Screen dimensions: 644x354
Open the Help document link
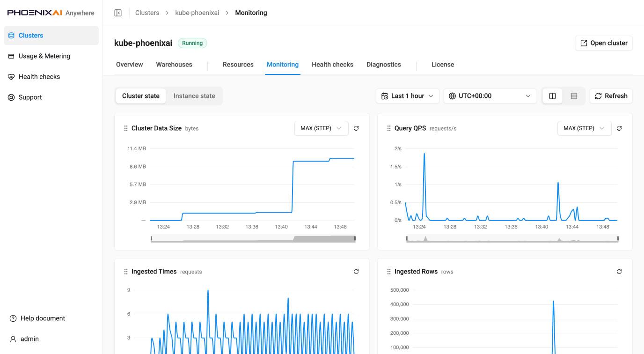pos(43,318)
